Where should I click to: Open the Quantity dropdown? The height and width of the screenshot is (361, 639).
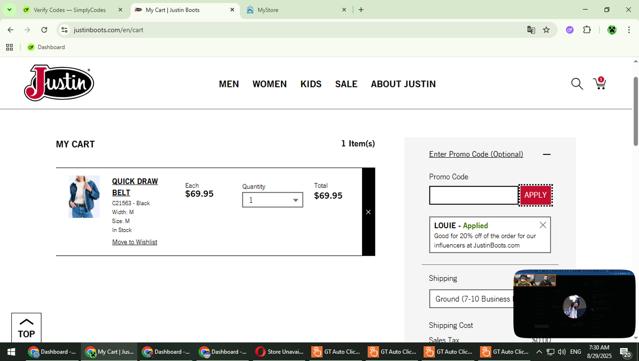(273, 200)
